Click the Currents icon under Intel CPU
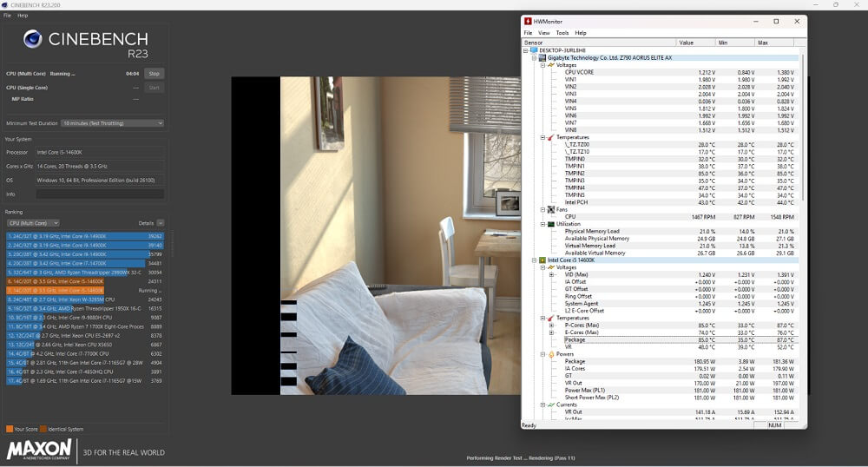This screenshot has width=868, height=467. tap(550, 405)
